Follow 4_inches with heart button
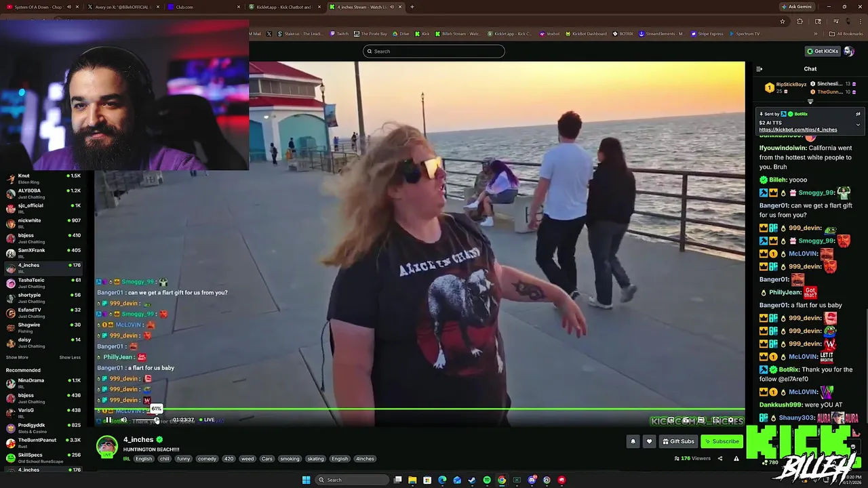868x488 pixels. tap(649, 441)
